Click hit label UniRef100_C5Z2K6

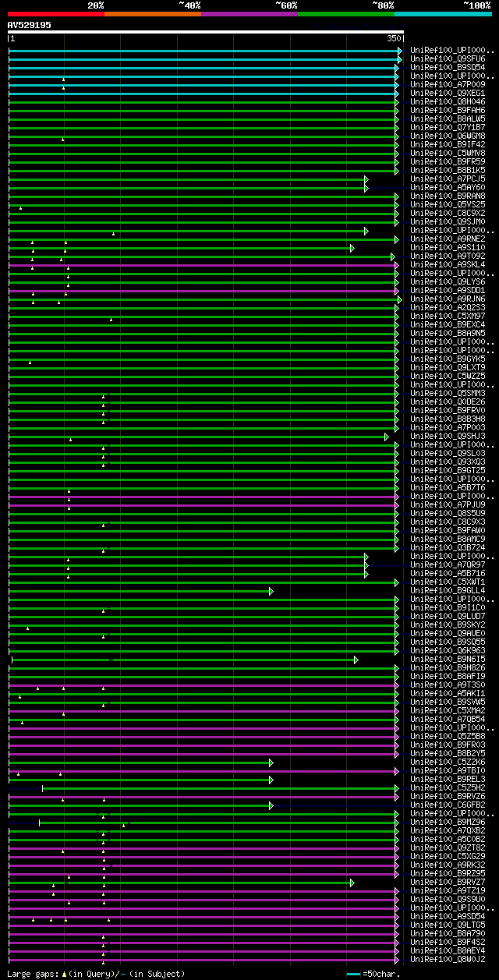tap(448, 762)
